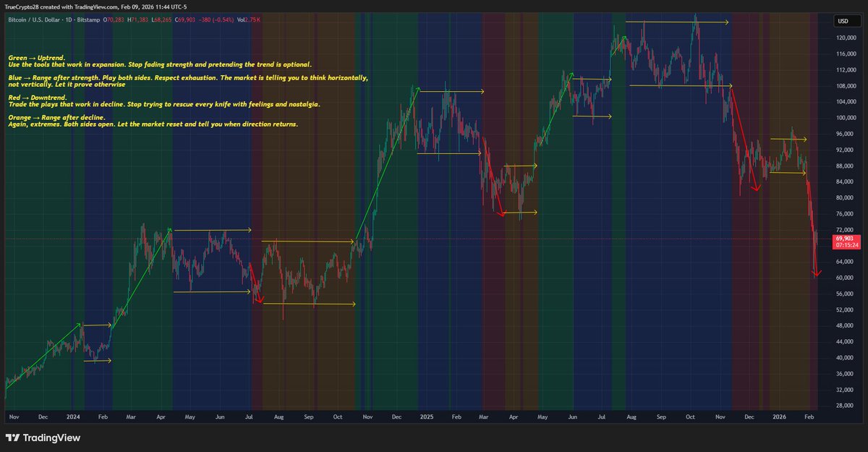Screen dimensions: 868x452
Task: Click the 88,000 price axis label
Action: [843, 166]
